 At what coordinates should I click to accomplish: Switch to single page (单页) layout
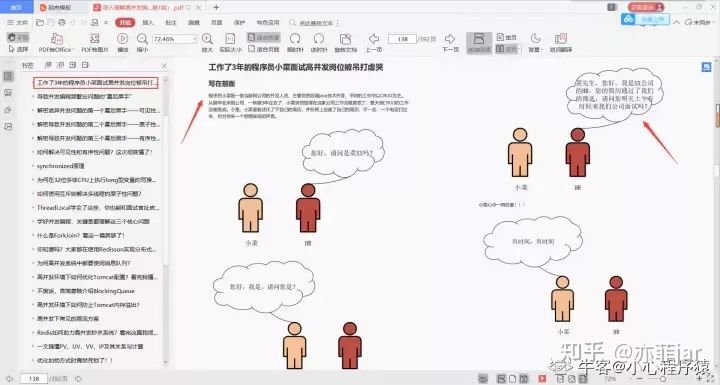pos(506,37)
